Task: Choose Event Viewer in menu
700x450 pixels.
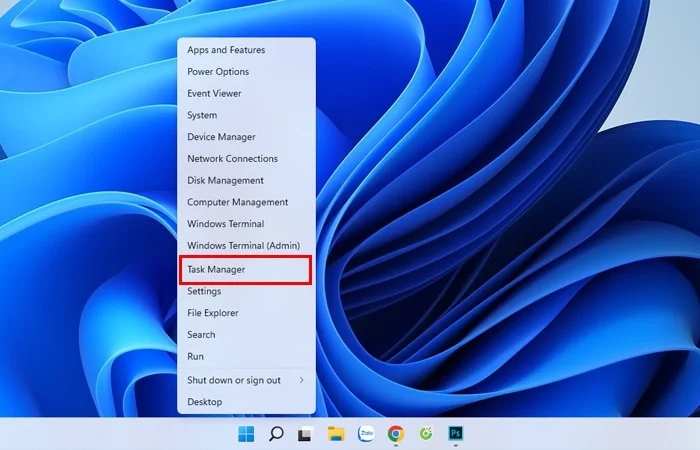Action: coord(246,93)
